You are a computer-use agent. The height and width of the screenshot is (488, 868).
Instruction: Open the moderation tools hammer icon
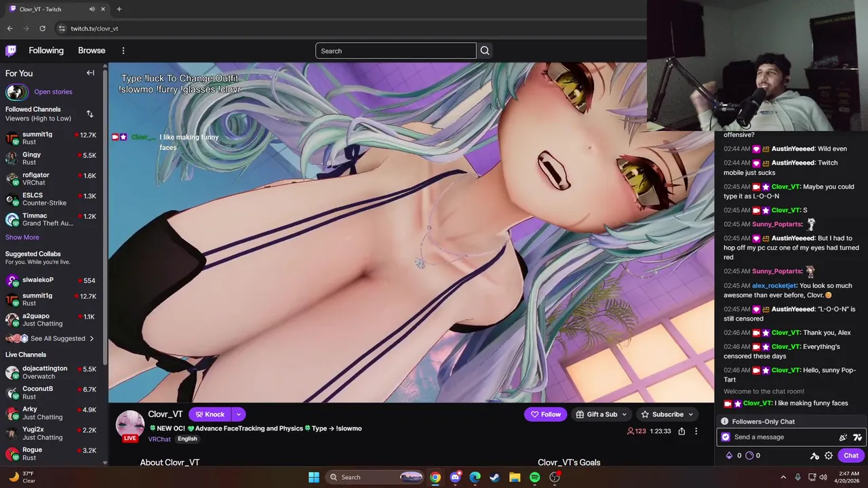point(814,455)
